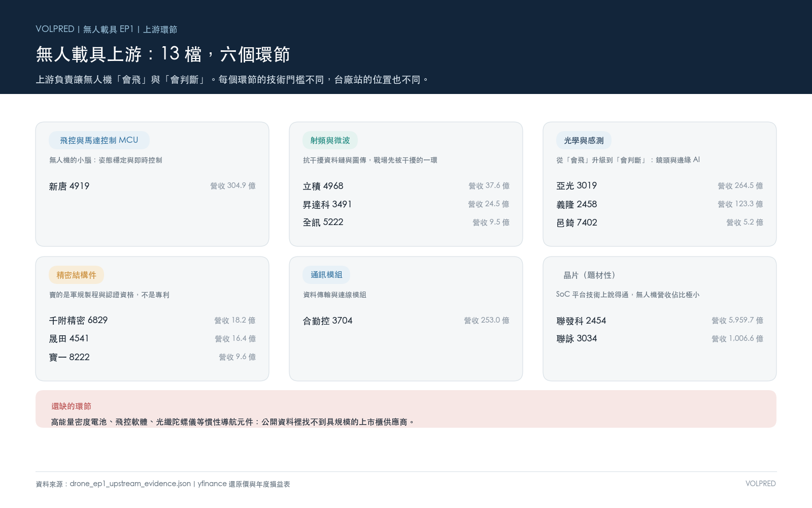Click revenue value 營收 16.4 億
The image size is (812, 508).
point(235,339)
